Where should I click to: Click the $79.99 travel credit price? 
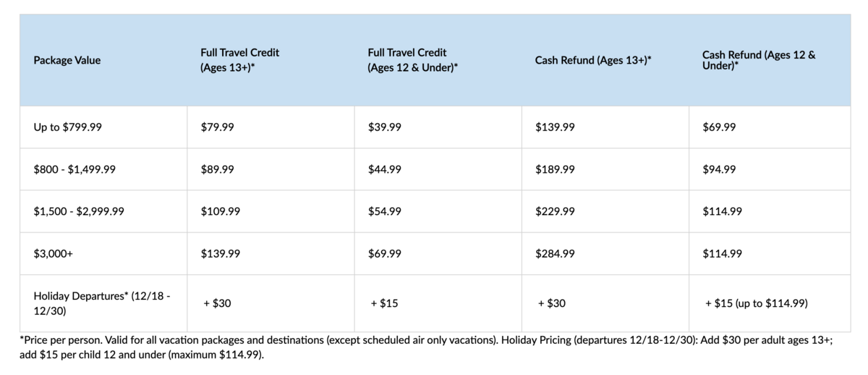tap(218, 127)
